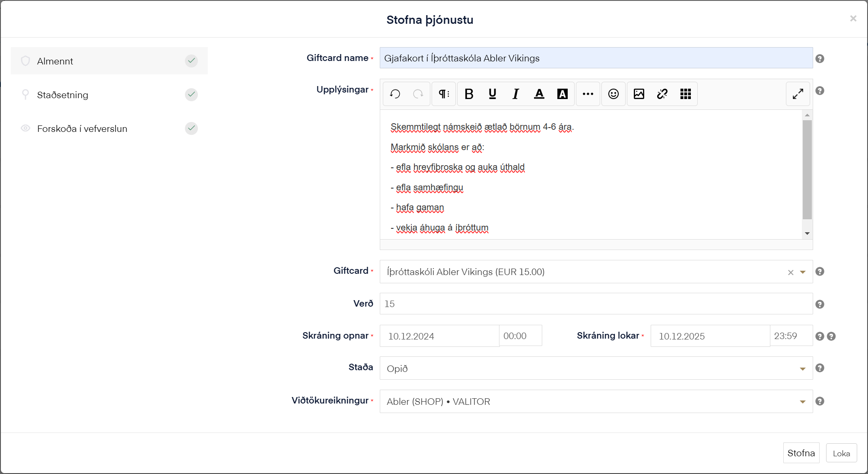This screenshot has height=474, width=868.
Task: Click checkmark next to Staðsetning
Action: click(x=191, y=94)
